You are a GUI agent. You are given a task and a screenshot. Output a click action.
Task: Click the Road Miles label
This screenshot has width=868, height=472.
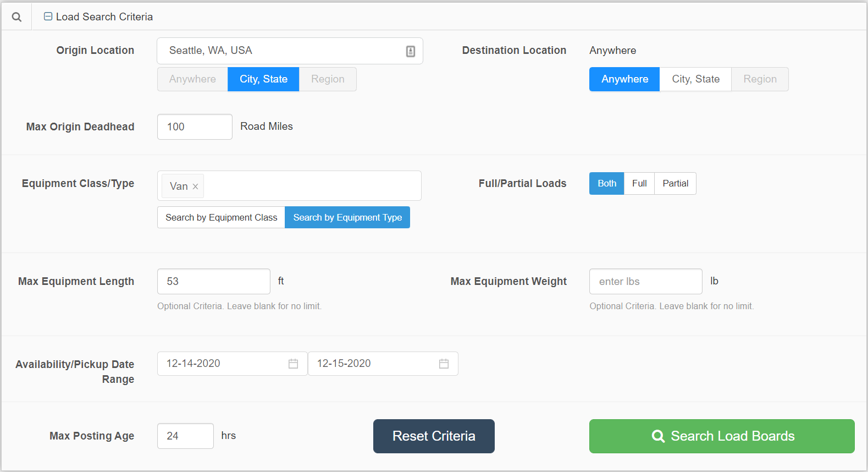pyautogui.click(x=267, y=127)
